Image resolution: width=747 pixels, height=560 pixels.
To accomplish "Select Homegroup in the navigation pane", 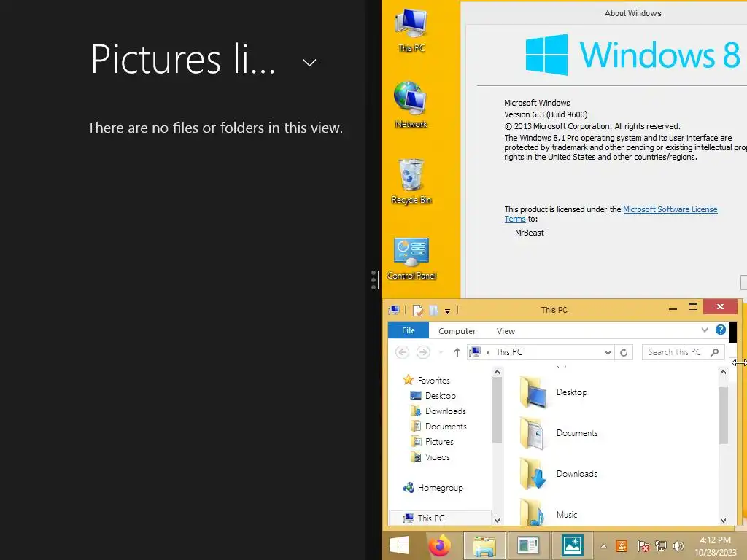I will coord(433,488).
